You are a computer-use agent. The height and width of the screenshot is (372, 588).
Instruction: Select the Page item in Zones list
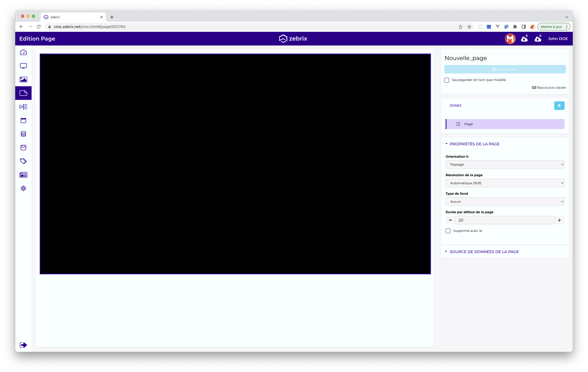point(505,124)
